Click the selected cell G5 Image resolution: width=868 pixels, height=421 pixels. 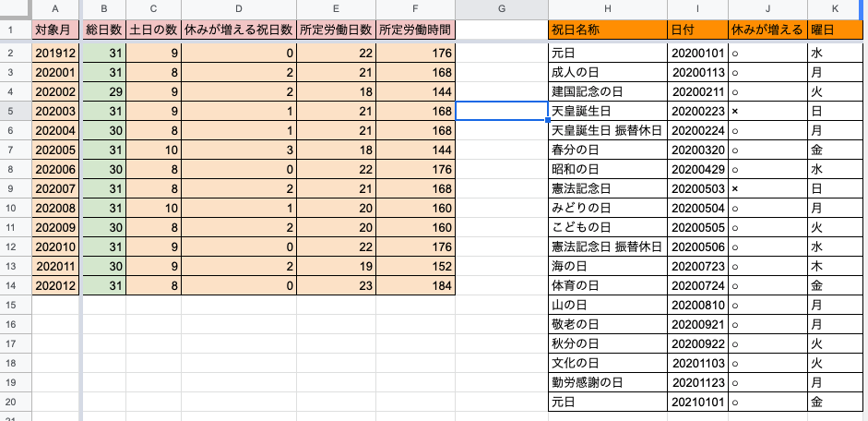(x=502, y=112)
